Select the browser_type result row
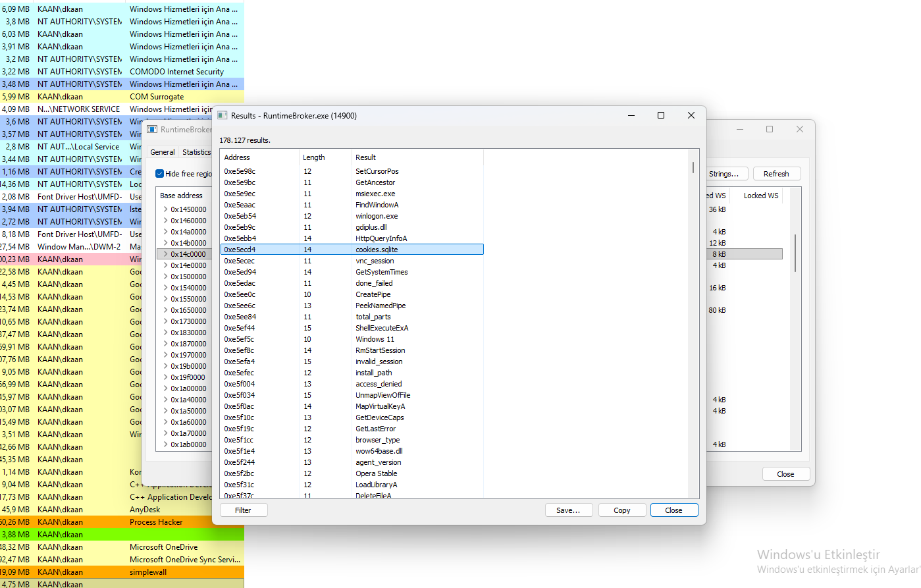The height and width of the screenshot is (588, 921). 352,440
